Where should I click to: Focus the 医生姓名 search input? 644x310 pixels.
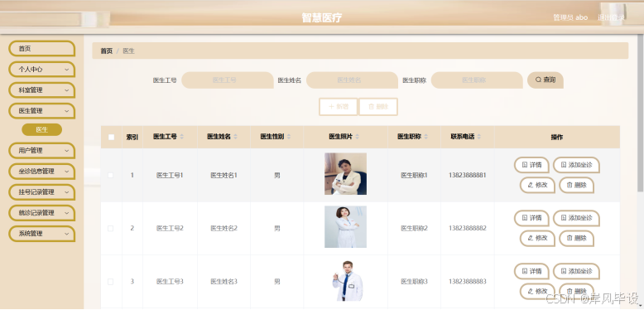353,80
